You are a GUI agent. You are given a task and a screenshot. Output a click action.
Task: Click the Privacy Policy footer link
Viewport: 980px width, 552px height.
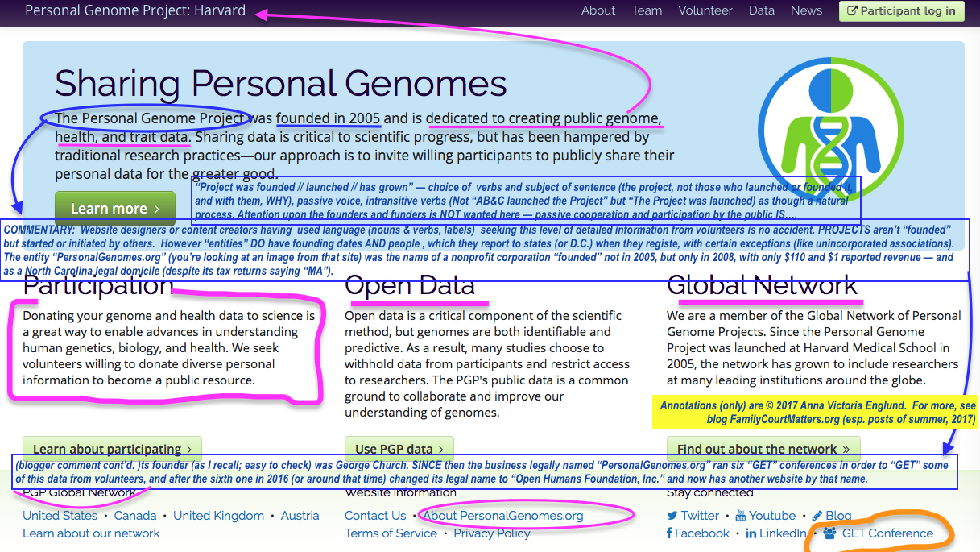(492, 533)
